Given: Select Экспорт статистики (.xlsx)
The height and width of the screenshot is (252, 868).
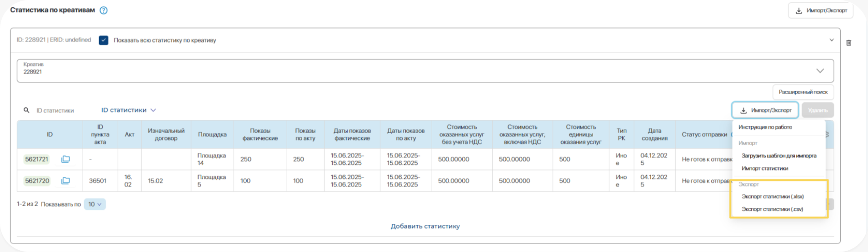Looking at the screenshot, I should [773, 197].
